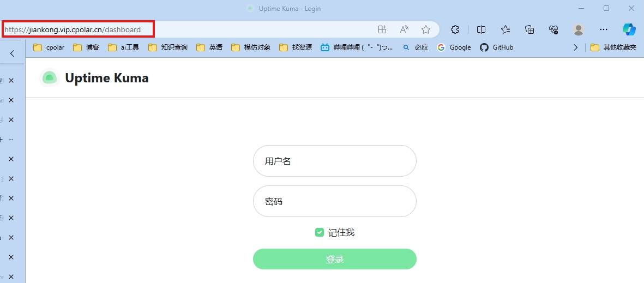This screenshot has width=644, height=283.
Task: Collapse the vertical tabs pane
Action: [x=12, y=53]
